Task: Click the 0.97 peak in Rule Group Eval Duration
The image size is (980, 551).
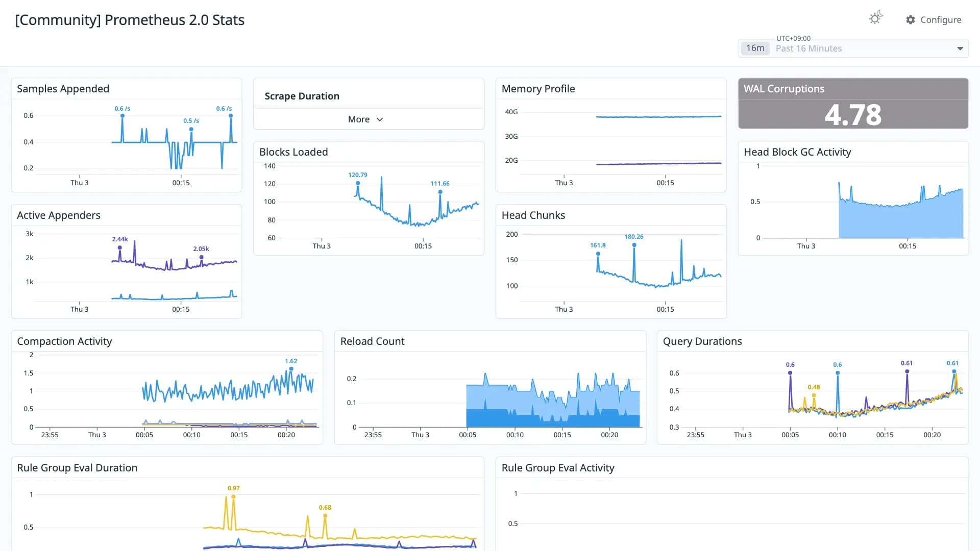Action: point(233,496)
